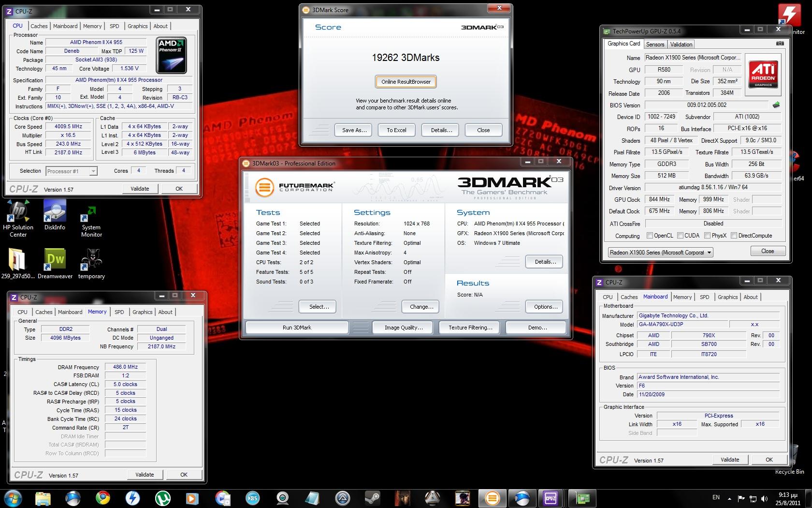Switch to Validation tab in GPU-Z

tap(681, 44)
